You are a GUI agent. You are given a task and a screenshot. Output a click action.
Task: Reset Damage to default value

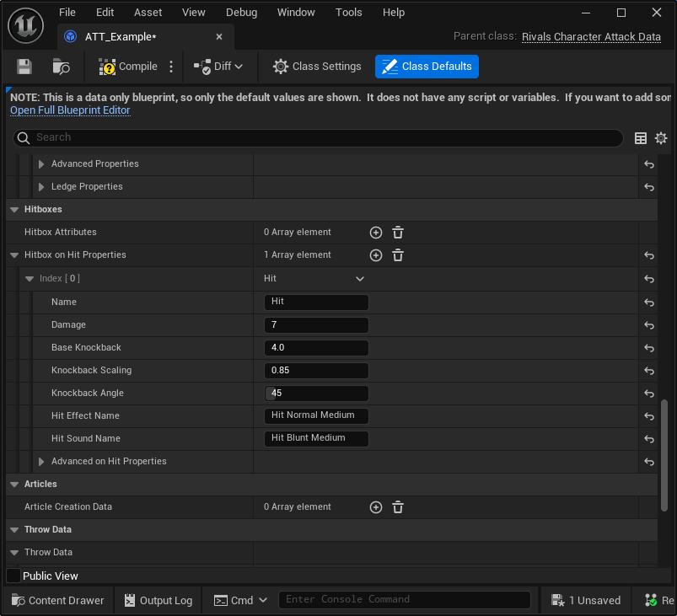pos(649,325)
